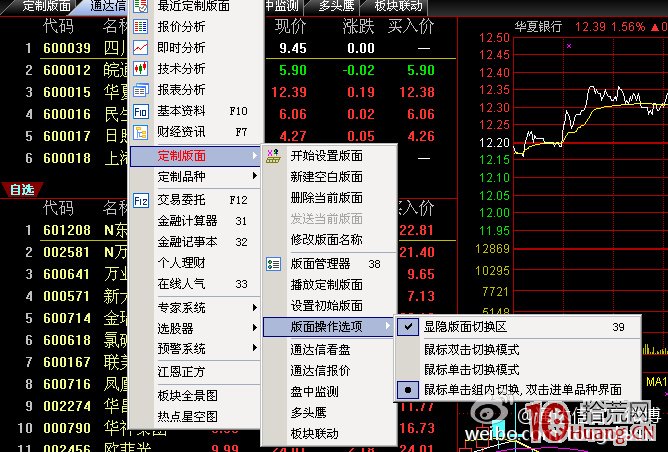The height and width of the screenshot is (452, 668).
Task: Choose 设置初始版面 in submenu
Action: tap(326, 305)
